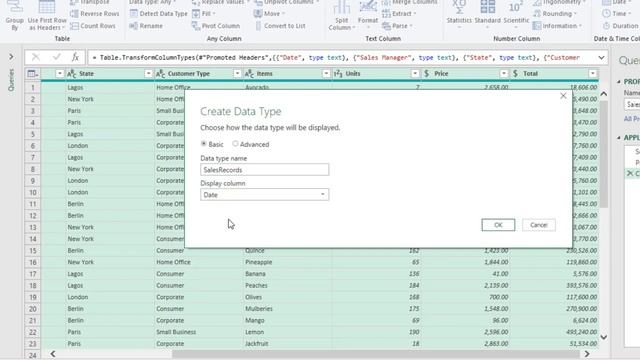Select row 16 header
640x360 pixels.
pyautogui.click(x=33, y=262)
